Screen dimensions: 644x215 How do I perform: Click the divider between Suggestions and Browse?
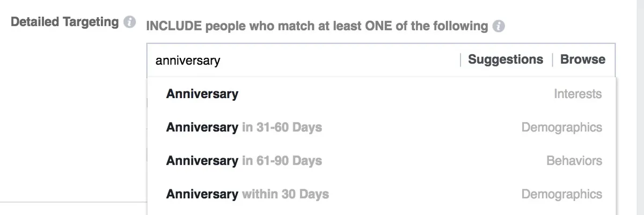[x=552, y=60]
